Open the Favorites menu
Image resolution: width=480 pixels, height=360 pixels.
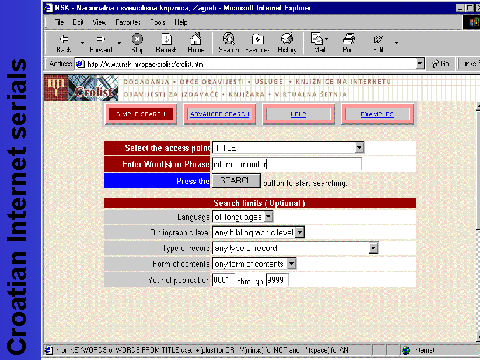[x=128, y=22]
